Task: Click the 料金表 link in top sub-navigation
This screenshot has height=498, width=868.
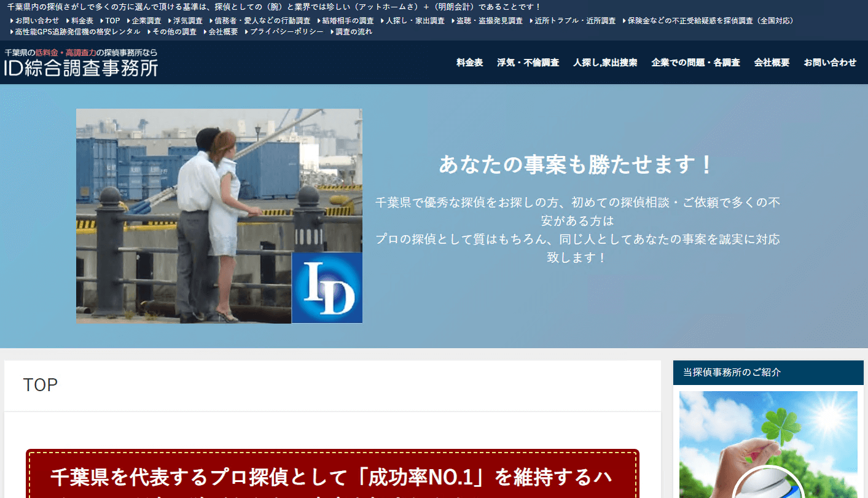Action: [x=82, y=21]
